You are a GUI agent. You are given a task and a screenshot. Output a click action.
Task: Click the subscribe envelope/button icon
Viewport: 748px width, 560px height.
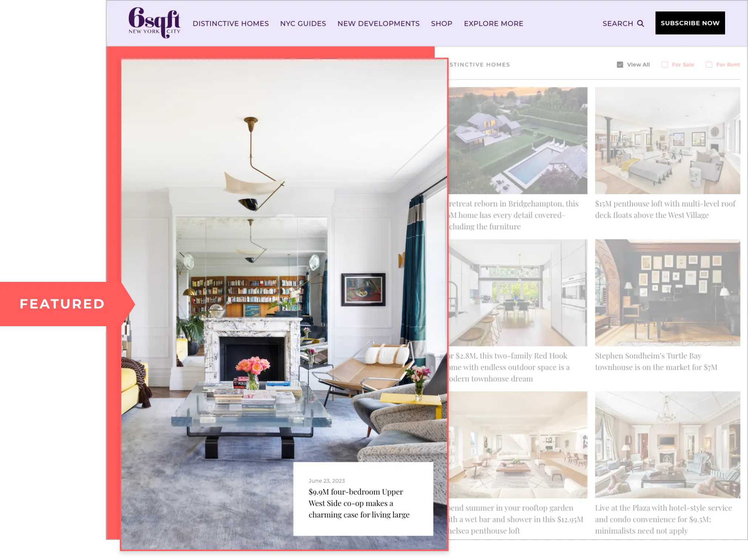(690, 23)
